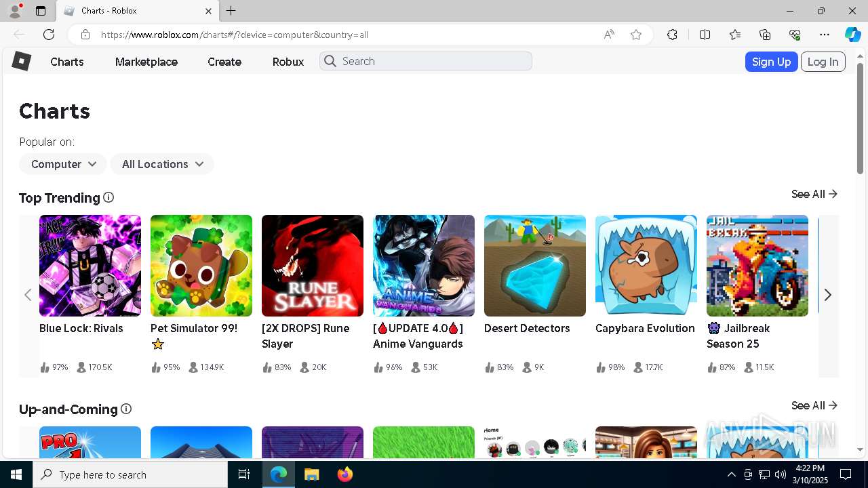Open Collections icon
This screenshot has height=488, width=868.
765,35
